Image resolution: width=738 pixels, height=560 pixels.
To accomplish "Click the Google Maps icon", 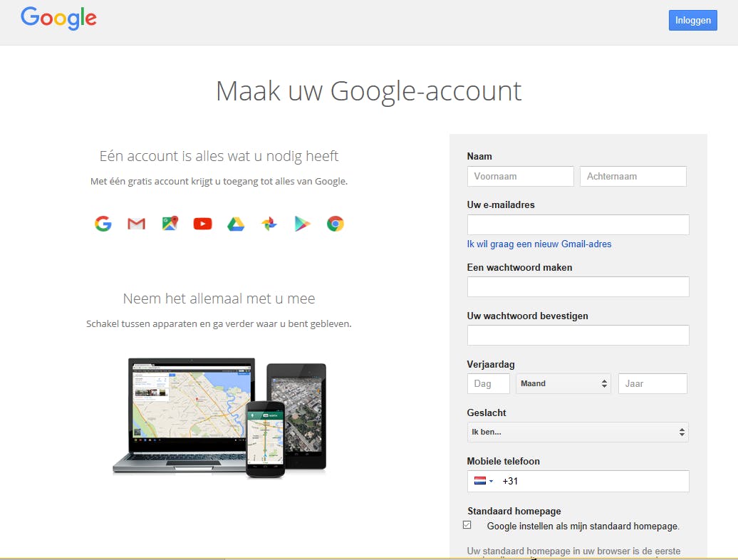I will click(170, 223).
